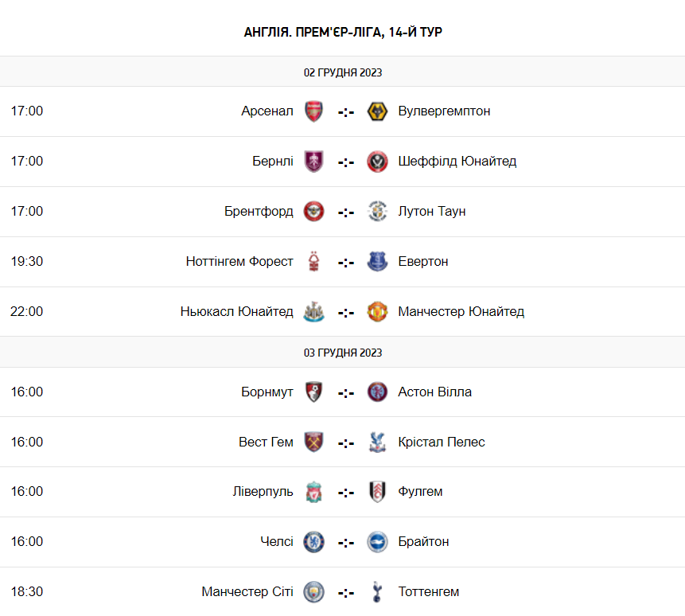Open the Лутон Таун team link
This screenshot has height=616, width=685.
pyautogui.click(x=432, y=212)
